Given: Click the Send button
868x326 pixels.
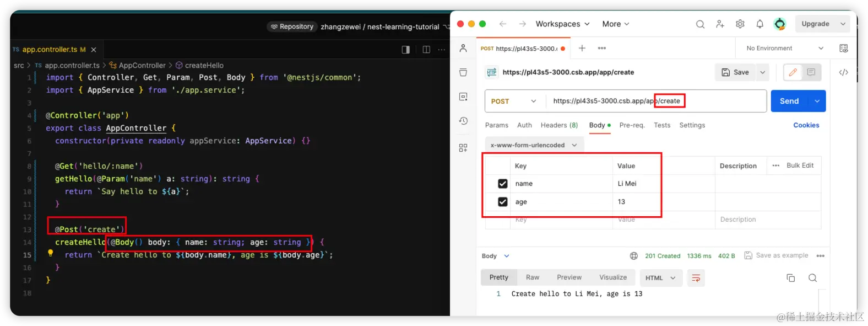Looking at the screenshot, I should (789, 101).
